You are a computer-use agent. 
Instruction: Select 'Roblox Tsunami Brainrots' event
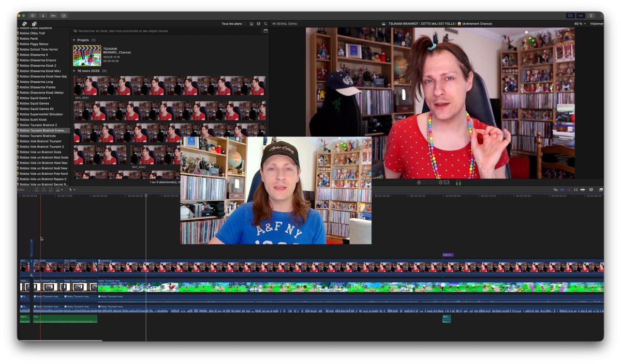click(x=37, y=136)
